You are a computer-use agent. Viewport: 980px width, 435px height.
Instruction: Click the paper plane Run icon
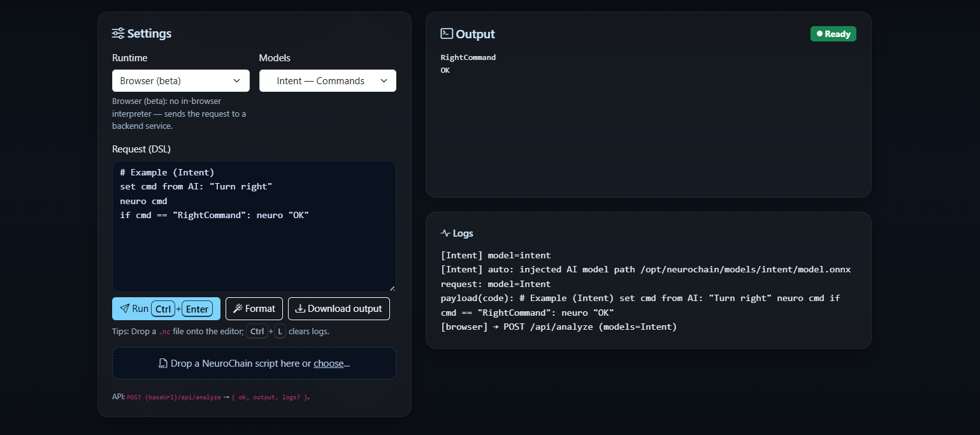[125, 309]
